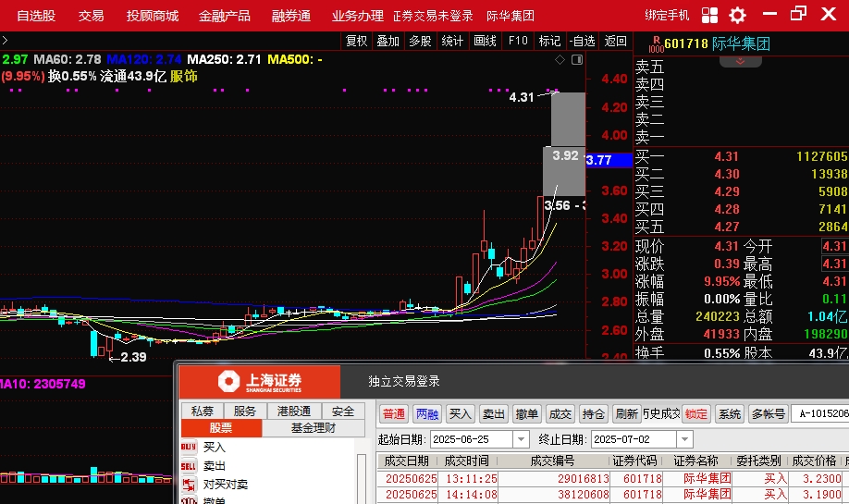The height and width of the screenshot is (504, 849).
Task: Click the diamond marker icon on chart
Action: [560, 59]
